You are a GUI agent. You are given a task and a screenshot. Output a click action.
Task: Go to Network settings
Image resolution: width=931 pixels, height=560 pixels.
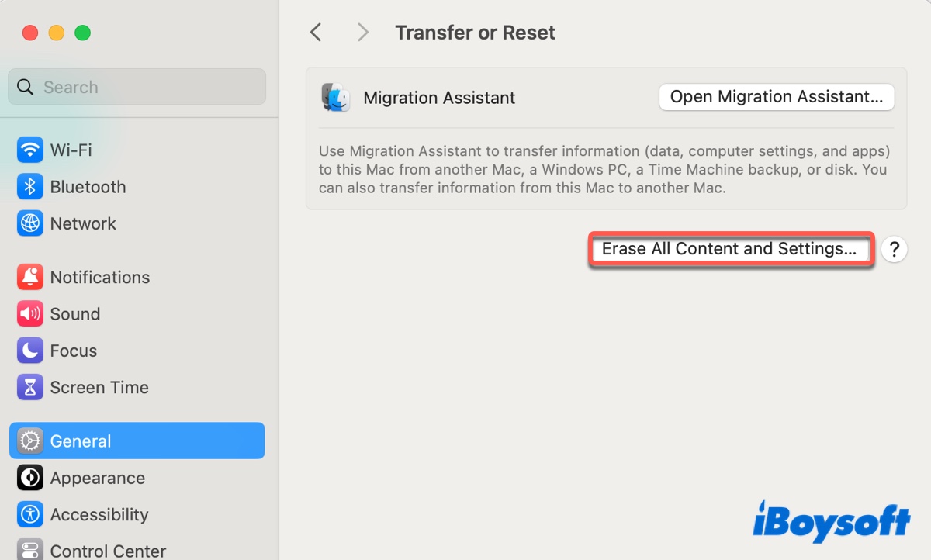pos(137,223)
